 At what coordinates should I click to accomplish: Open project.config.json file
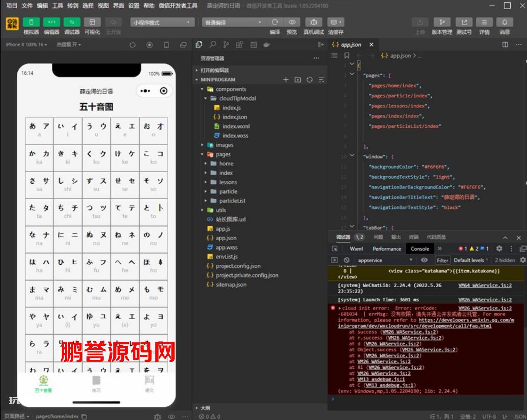[238, 266]
